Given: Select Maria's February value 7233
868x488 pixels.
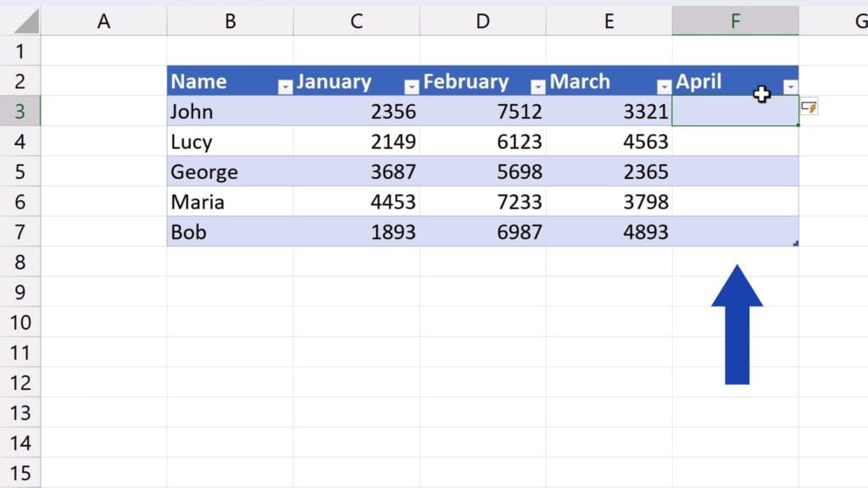Looking at the screenshot, I should click(482, 202).
